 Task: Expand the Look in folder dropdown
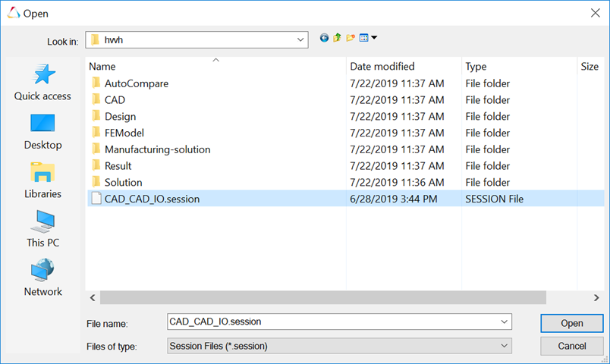tap(301, 39)
